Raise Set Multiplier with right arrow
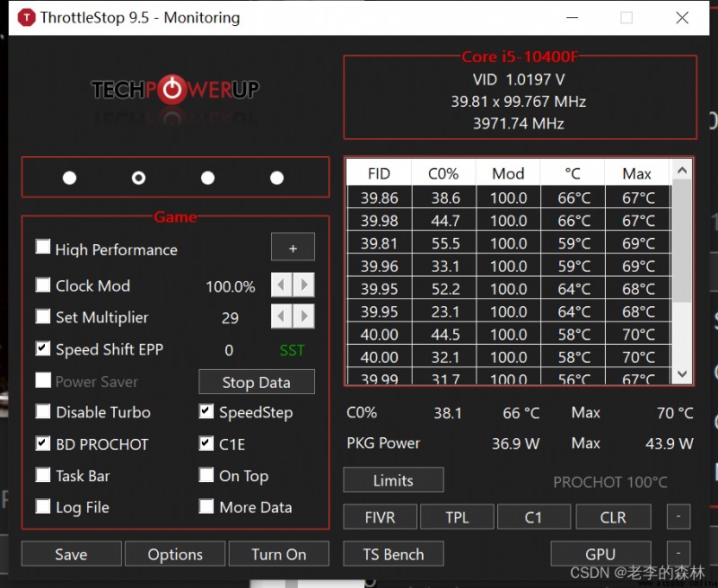 [x=303, y=316]
